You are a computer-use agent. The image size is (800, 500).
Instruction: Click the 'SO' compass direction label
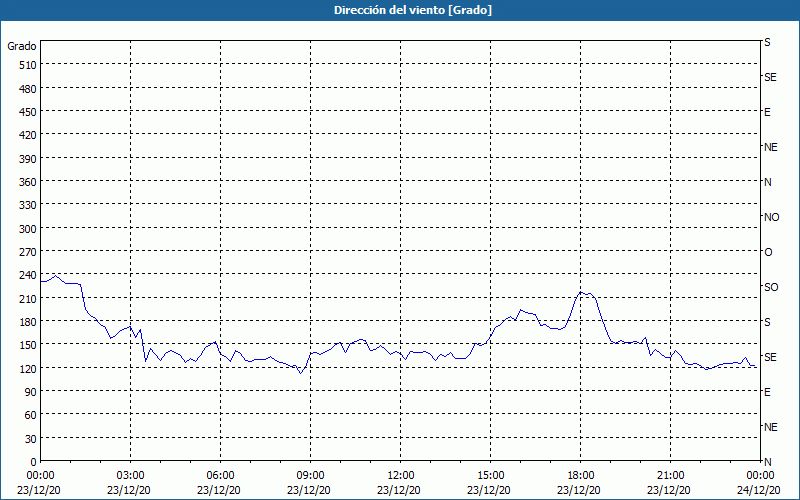tap(771, 287)
